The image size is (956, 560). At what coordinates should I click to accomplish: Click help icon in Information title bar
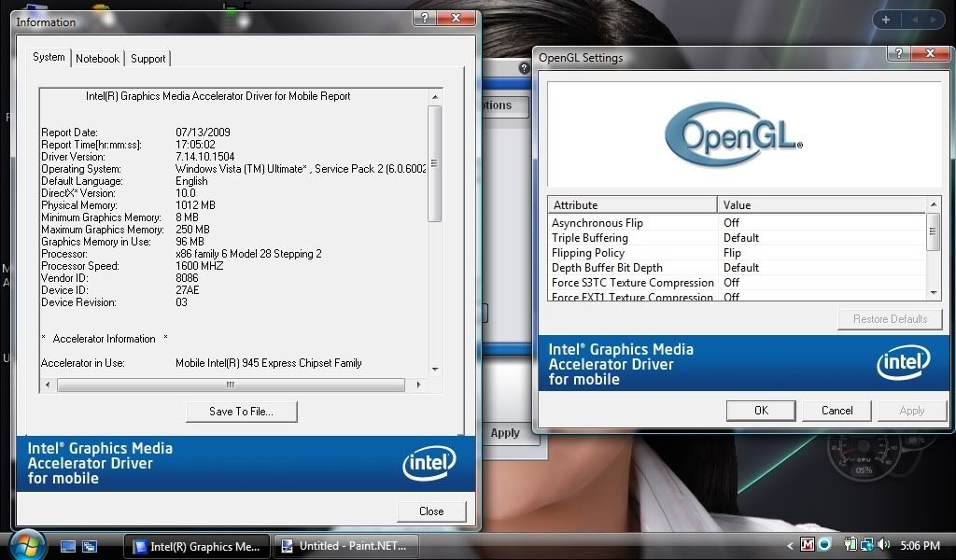(x=425, y=18)
